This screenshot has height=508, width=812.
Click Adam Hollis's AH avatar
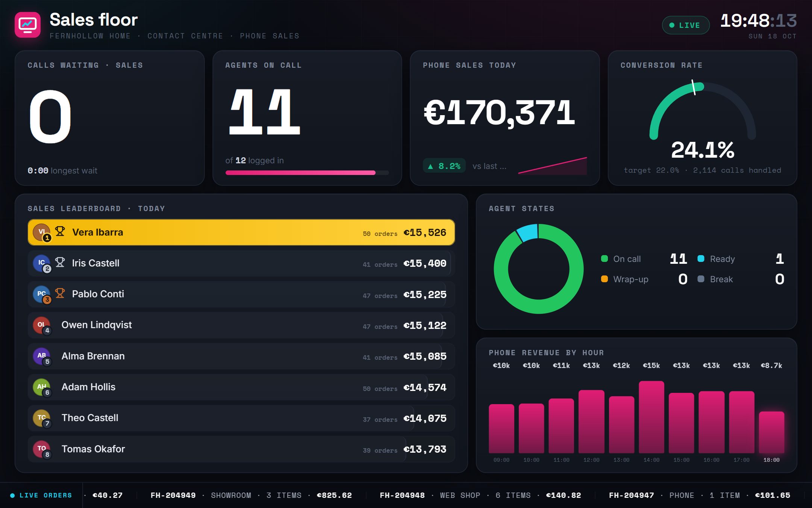[41, 387]
